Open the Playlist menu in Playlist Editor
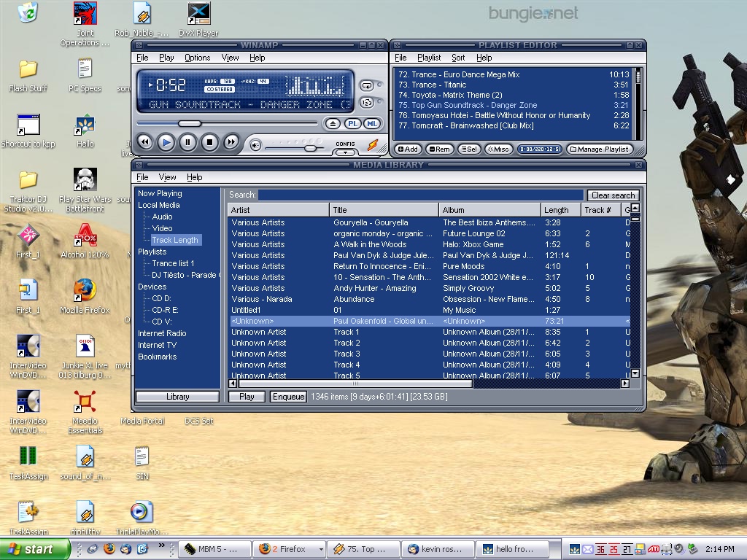 coord(429,58)
